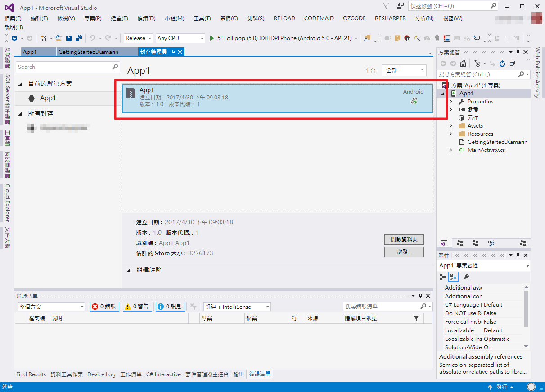Start debugging with the green play icon

coord(212,38)
